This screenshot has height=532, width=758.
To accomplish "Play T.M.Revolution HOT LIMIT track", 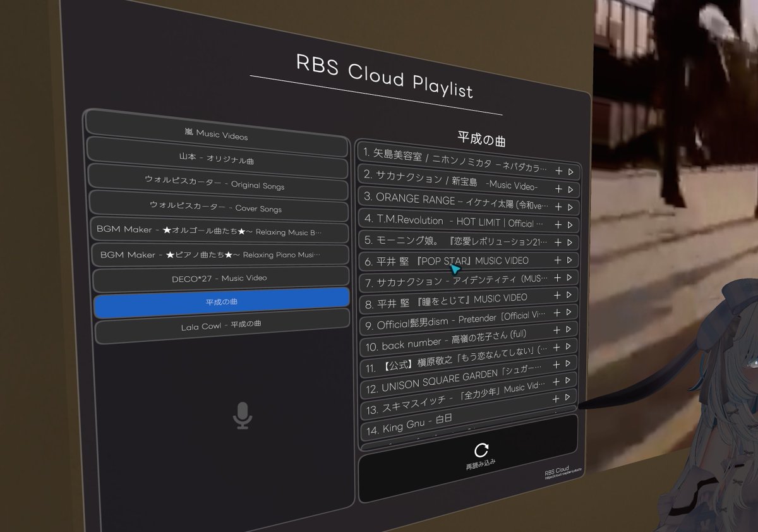I will click(x=570, y=224).
